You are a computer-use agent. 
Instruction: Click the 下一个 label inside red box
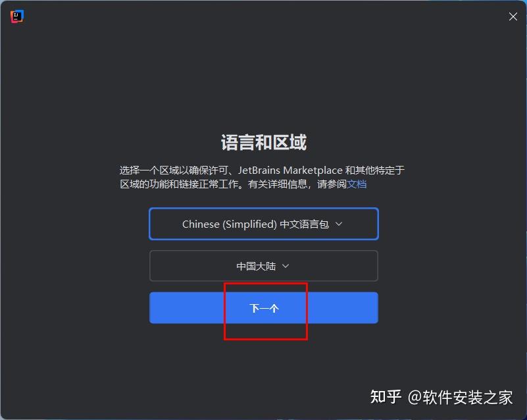pos(264,308)
